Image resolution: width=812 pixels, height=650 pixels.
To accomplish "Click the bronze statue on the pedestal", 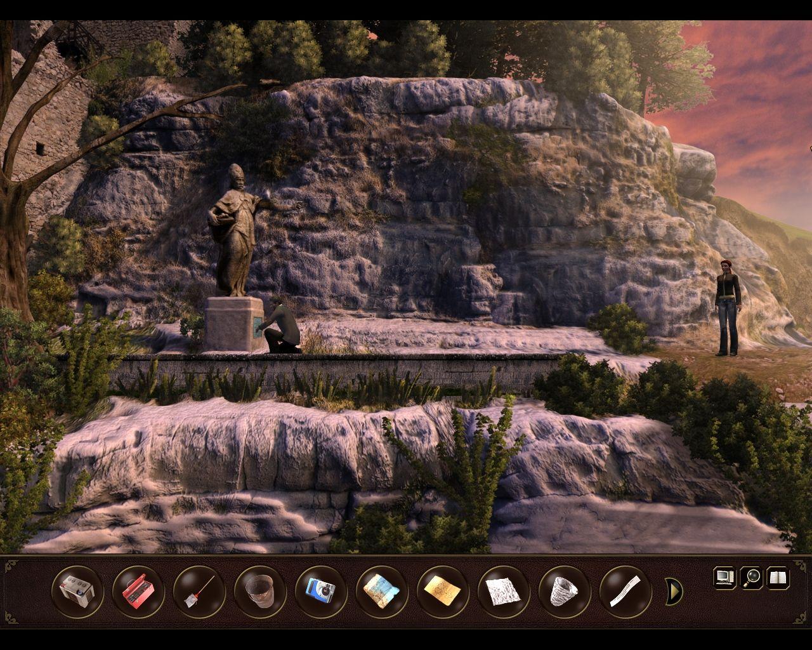I will click(239, 230).
